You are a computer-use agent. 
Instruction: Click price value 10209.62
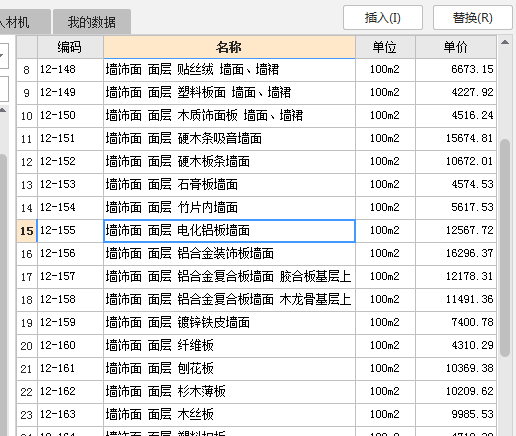click(x=469, y=391)
